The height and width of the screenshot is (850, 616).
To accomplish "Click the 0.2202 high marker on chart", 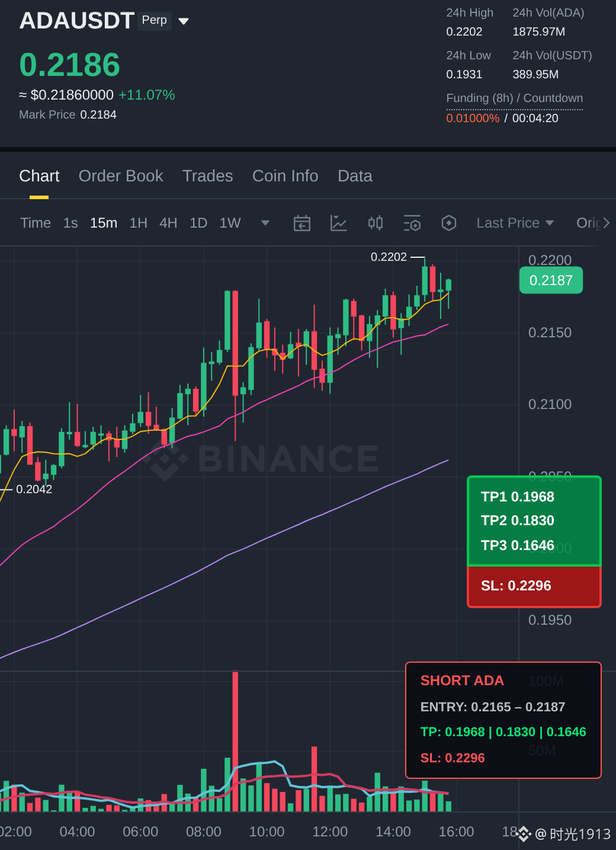I will point(389,257).
